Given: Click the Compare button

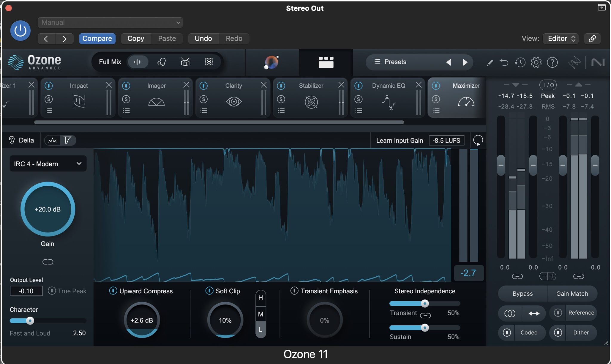Looking at the screenshot, I should click(97, 38).
